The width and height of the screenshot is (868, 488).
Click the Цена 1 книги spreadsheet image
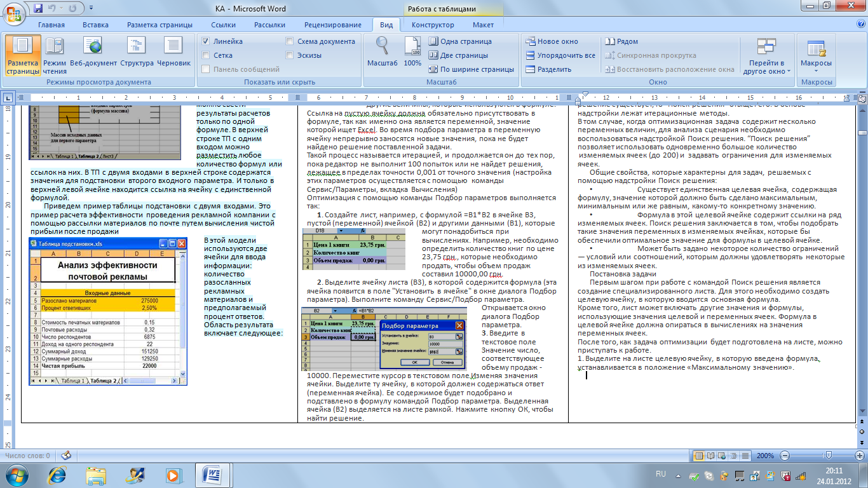(x=354, y=248)
